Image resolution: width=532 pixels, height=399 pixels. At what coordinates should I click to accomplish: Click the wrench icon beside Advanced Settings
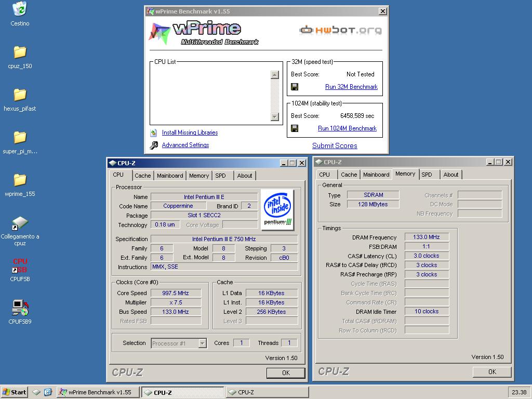pyautogui.click(x=154, y=145)
